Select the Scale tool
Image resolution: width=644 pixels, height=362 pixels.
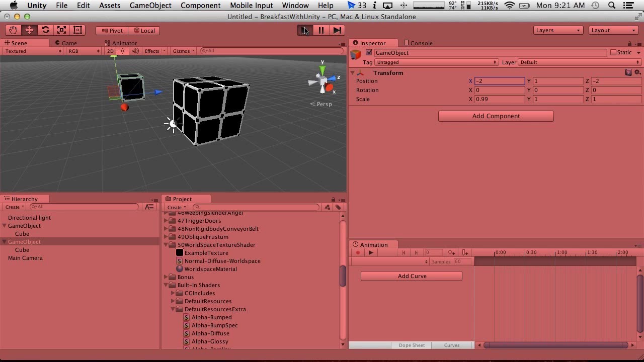coord(61,30)
